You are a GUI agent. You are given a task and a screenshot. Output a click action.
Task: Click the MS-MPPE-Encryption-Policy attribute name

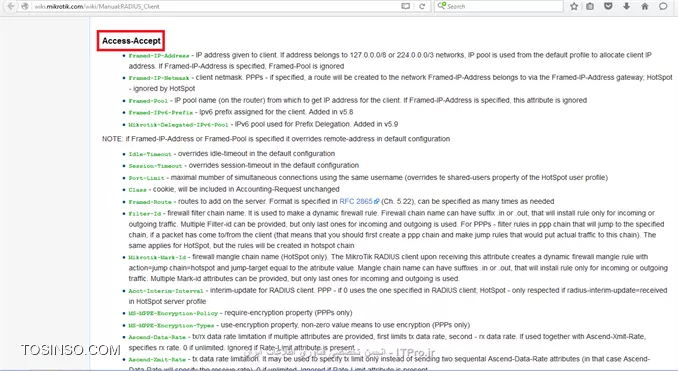pos(173,313)
